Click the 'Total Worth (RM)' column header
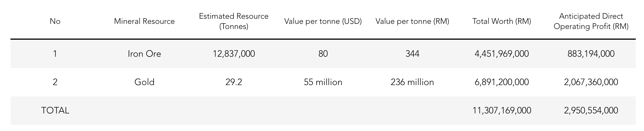 [502, 21]
